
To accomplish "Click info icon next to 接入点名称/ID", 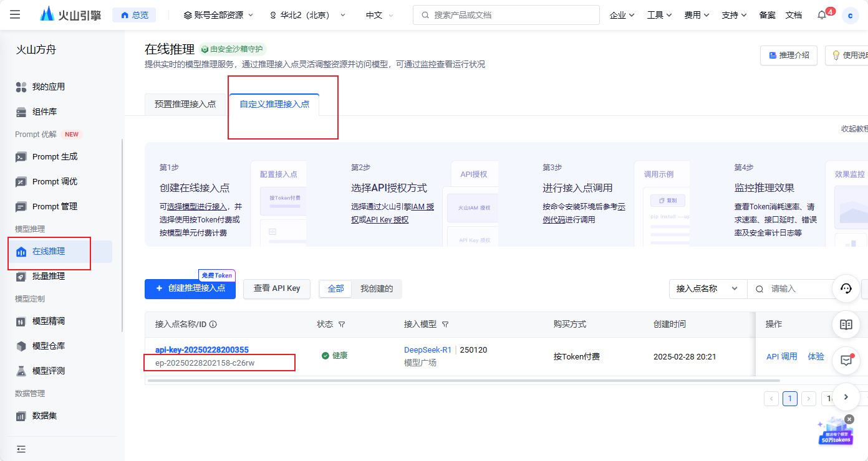I will [x=213, y=325].
